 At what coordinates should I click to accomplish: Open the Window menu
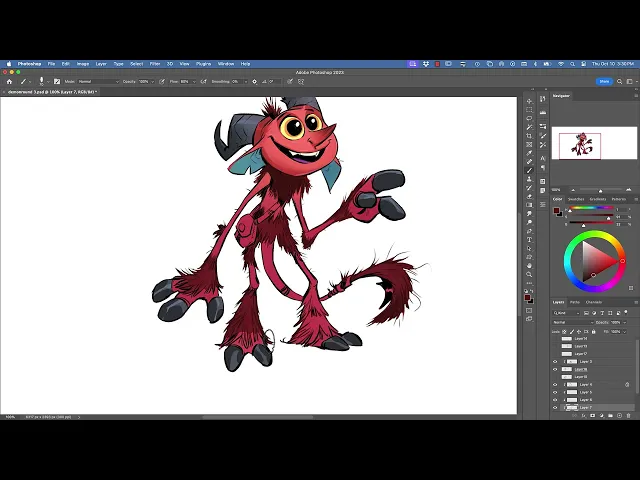click(226, 64)
